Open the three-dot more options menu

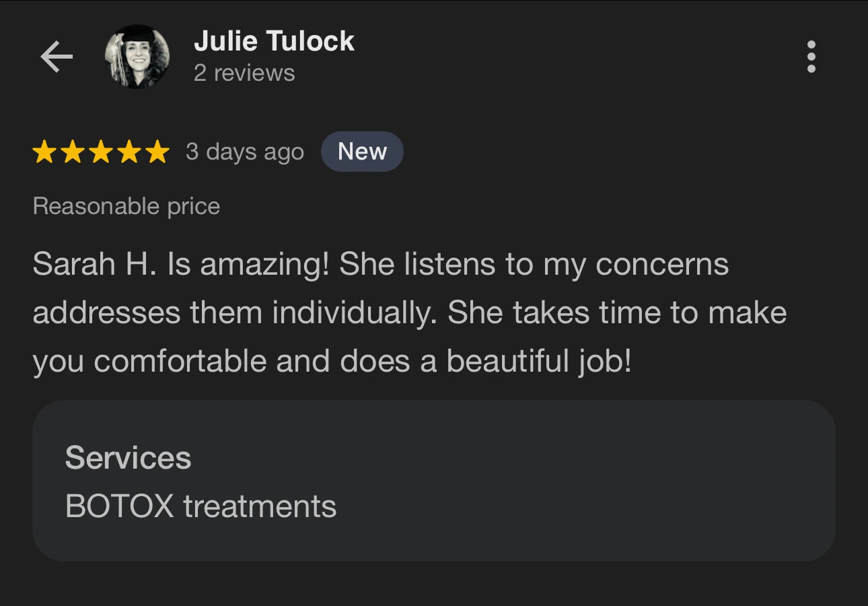811,57
